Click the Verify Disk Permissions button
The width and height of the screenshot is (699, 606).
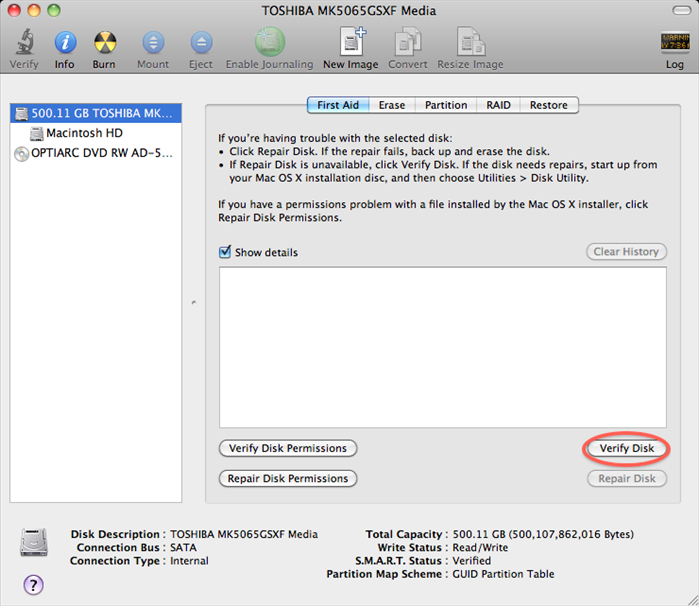click(288, 448)
